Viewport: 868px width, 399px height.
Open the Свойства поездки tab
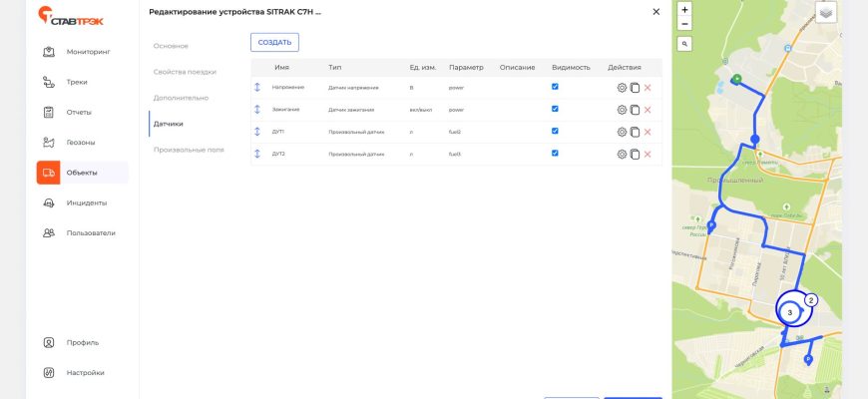[x=185, y=72]
